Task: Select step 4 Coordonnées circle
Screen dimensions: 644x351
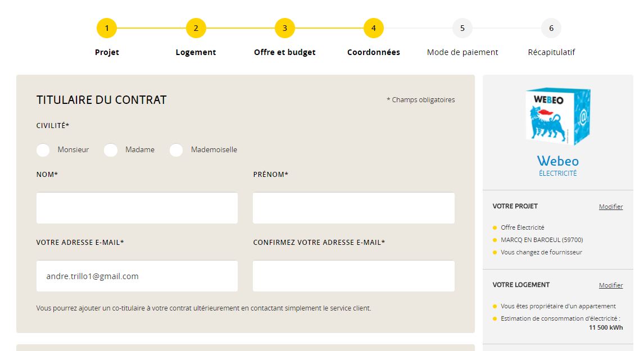Action: pyautogui.click(x=373, y=28)
